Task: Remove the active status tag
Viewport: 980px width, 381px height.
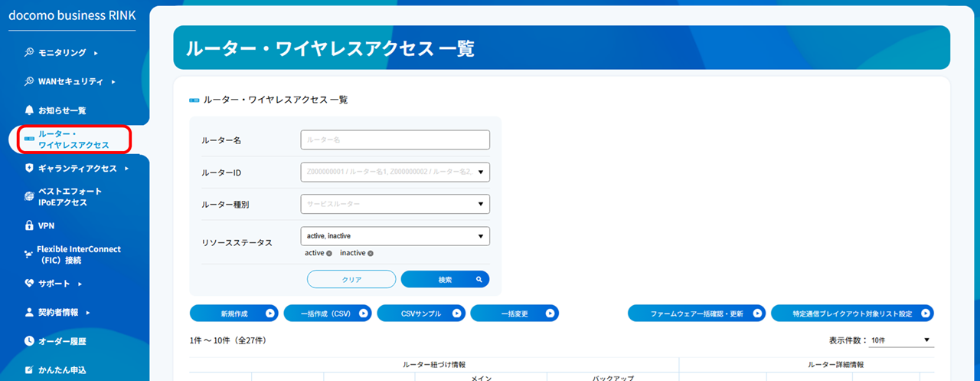Action: coord(328,254)
